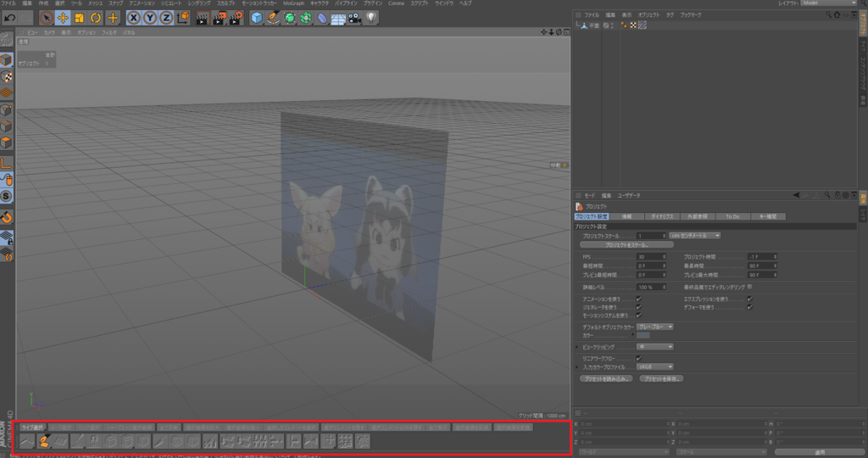Activate the Rotate tool
The height and width of the screenshot is (458, 868).
(x=96, y=18)
